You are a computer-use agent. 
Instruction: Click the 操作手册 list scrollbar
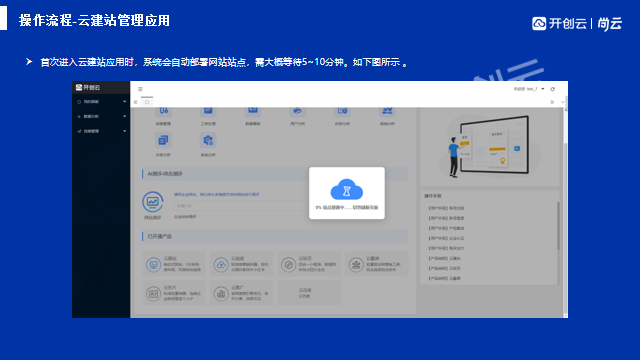[558, 226]
